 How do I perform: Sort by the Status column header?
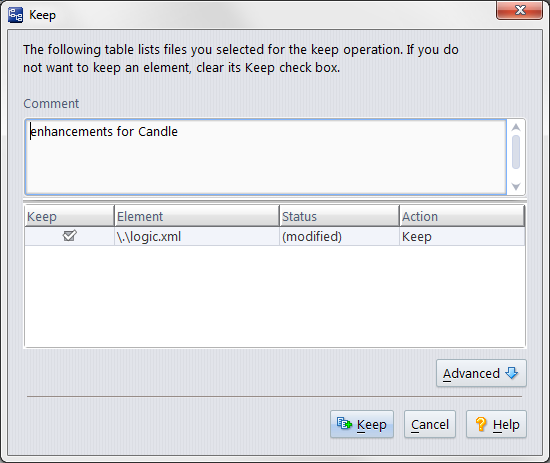click(x=340, y=216)
